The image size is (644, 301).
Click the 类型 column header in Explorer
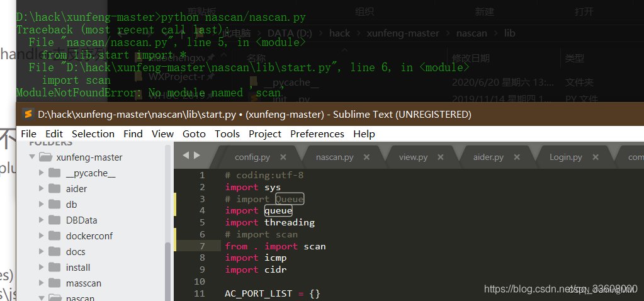point(574,59)
